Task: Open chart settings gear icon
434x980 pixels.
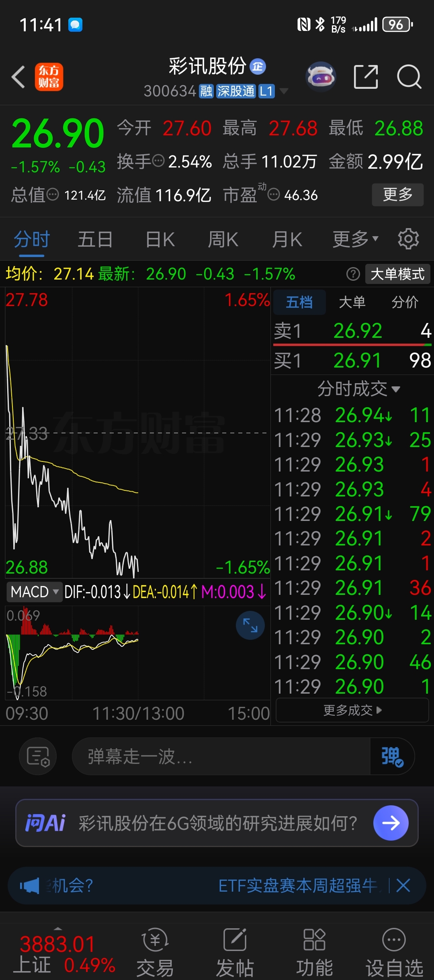Action: (x=408, y=239)
